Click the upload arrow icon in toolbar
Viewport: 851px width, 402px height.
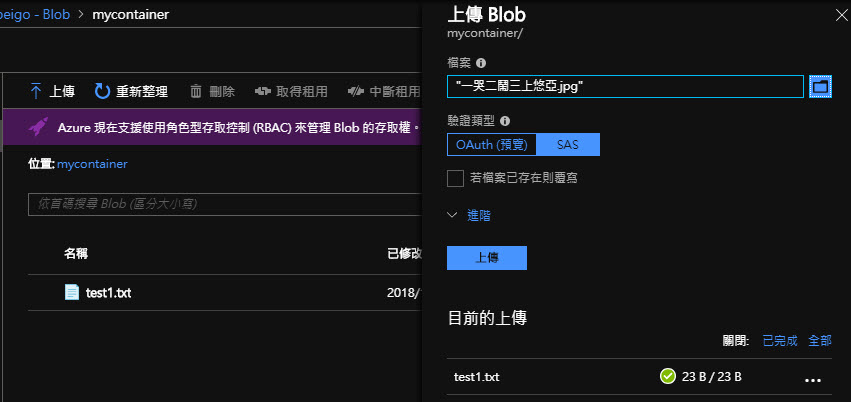click(36, 91)
